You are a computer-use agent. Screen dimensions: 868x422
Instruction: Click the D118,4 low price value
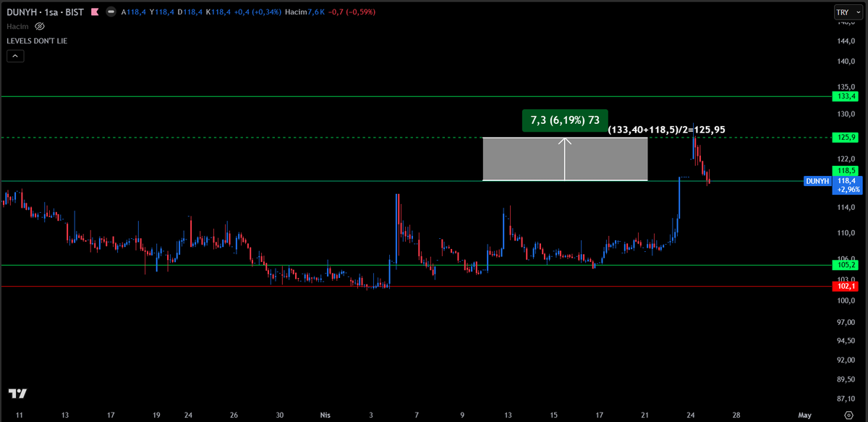190,12
